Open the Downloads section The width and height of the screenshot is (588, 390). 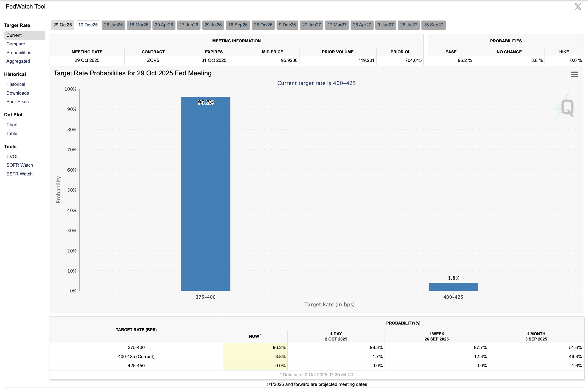point(18,93)
